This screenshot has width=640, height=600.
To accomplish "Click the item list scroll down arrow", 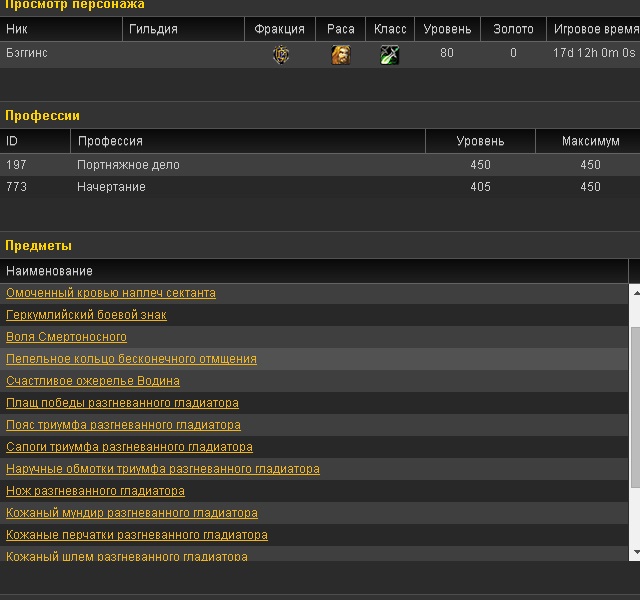I will (x=635, y=551).
